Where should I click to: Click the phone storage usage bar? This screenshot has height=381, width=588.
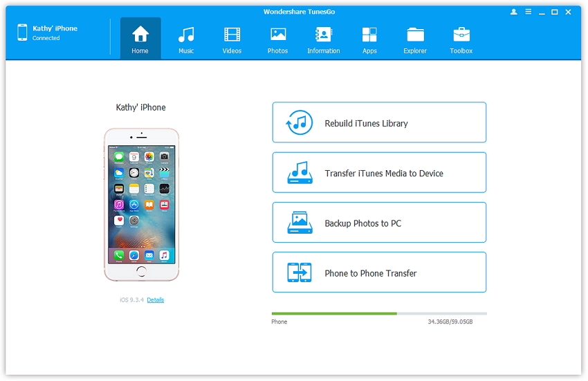pos(378,313)
